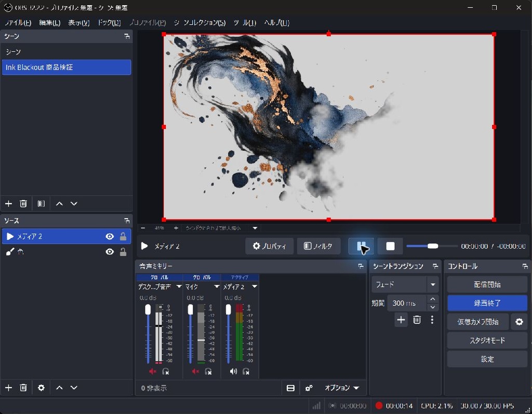Open ファイル menu

point(18,23)
